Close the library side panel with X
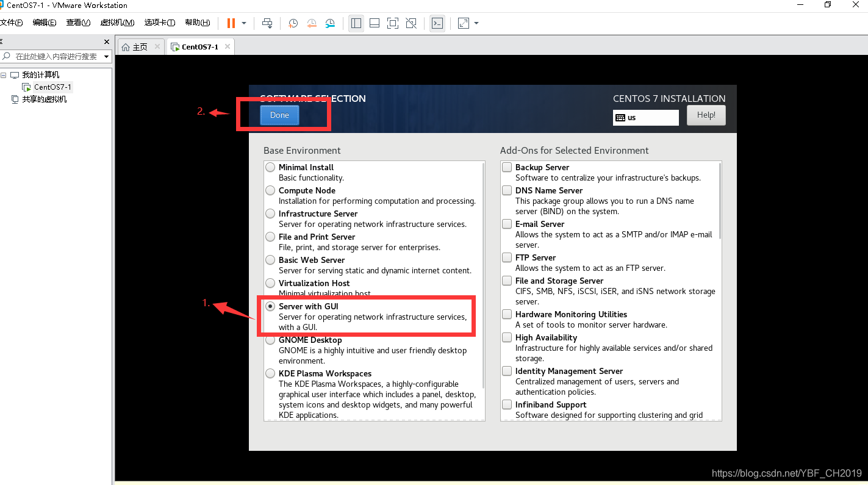Screen dimensions: 868x485 pyautogui.click(x=107, y=42)
